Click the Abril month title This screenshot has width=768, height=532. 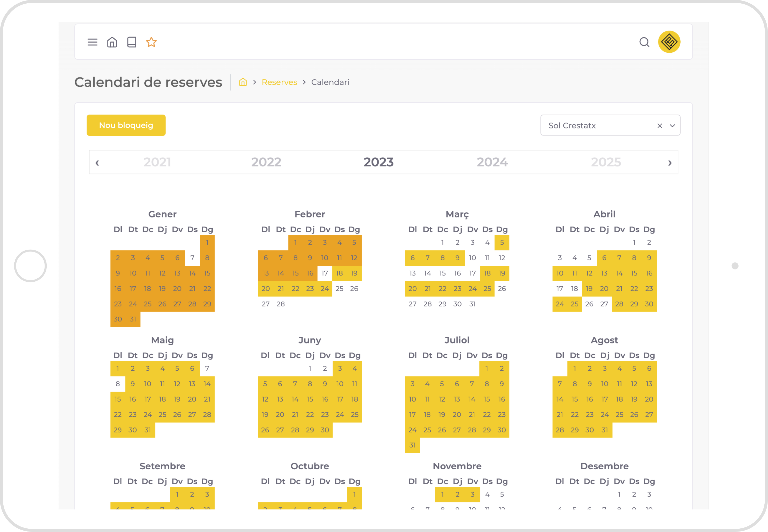[x=604, y=214]
